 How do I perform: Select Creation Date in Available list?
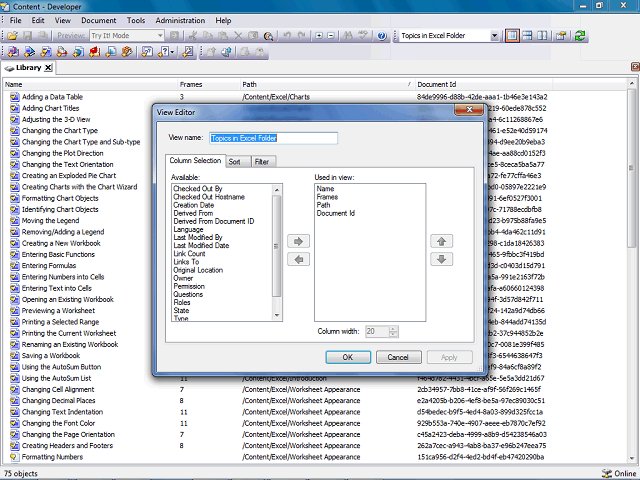coord(194,205)
